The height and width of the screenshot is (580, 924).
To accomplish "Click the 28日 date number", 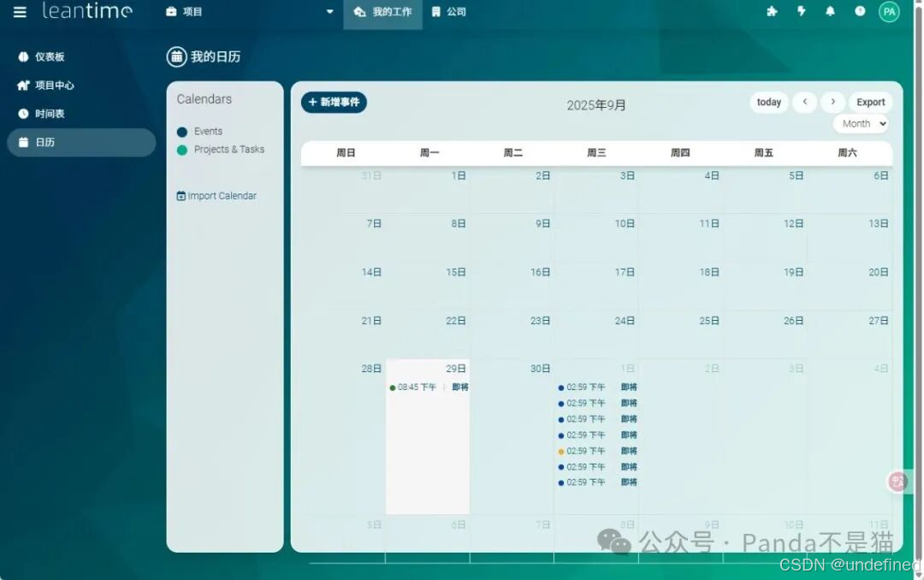I will (371, 369).
